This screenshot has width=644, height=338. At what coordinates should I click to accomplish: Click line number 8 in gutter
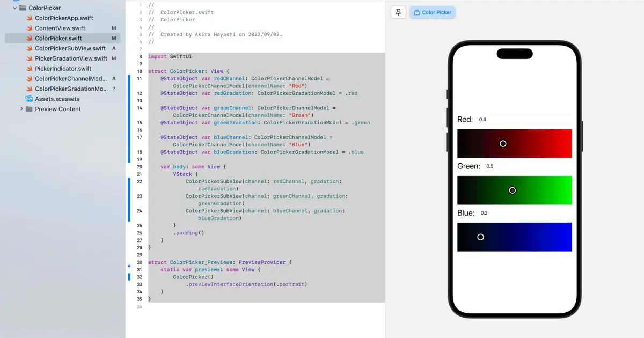point(140,56)
